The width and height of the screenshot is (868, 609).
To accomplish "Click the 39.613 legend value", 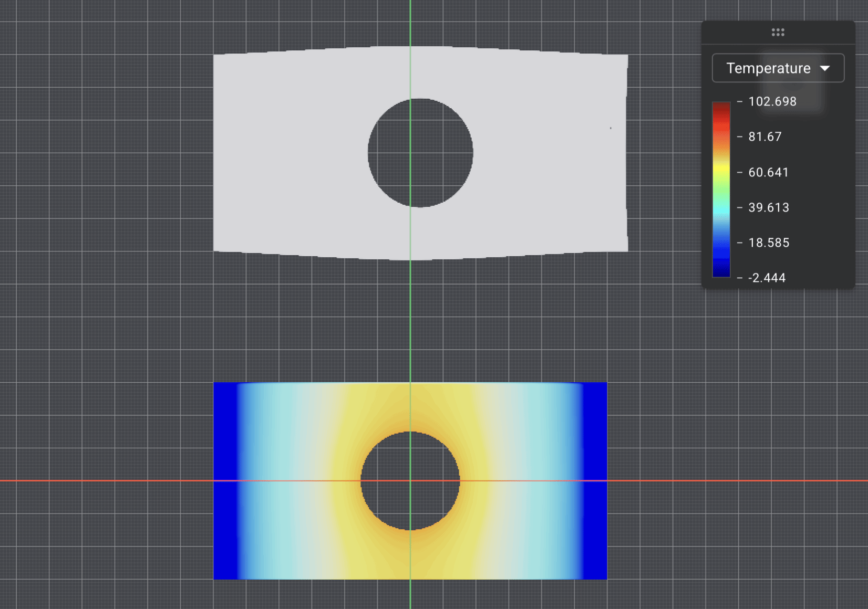I will tap(769, 207).
